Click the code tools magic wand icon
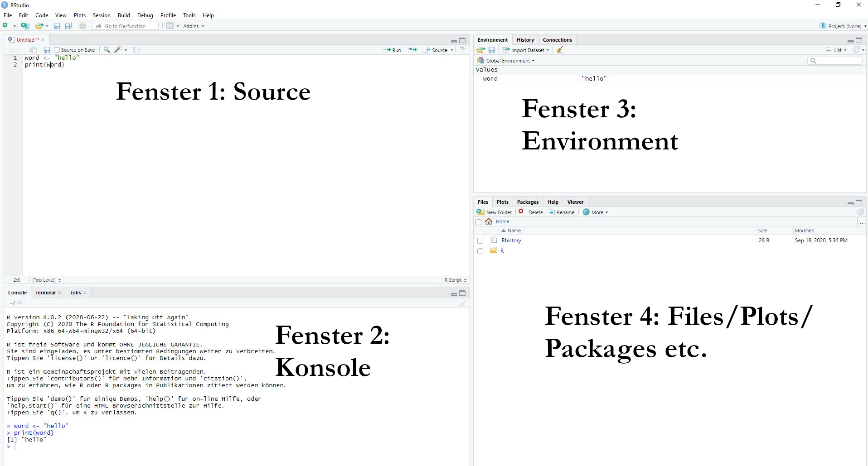The width and height of the screenshot is (868, 466). tap(118, 50)
